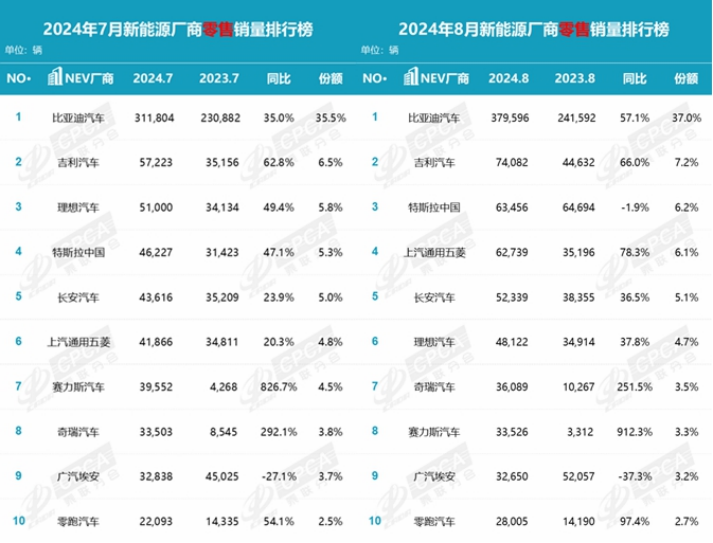Viewport: 713px width, 543px height.
Task: Select 长安汽车 in the July table
Action: pos(78,298)
